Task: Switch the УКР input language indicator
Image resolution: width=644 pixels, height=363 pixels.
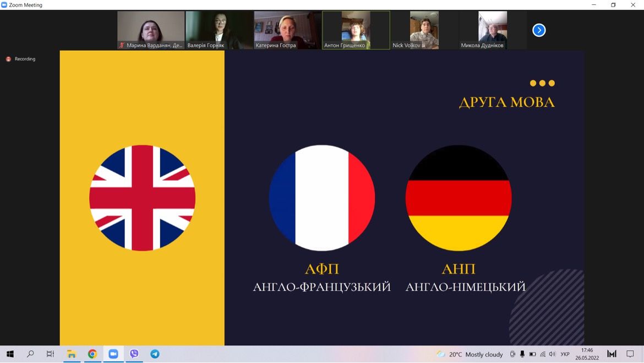Action: [565, 354]
